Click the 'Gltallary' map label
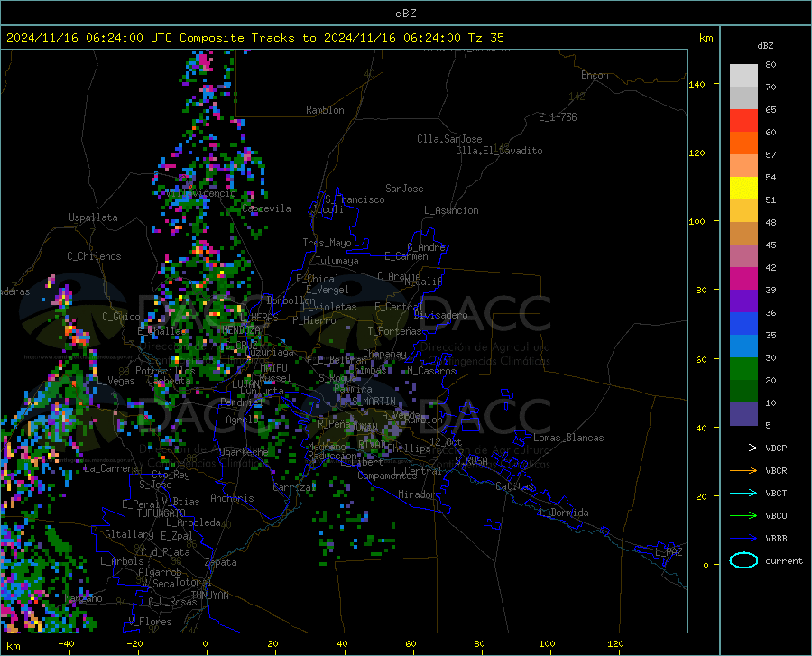 click(129, 534)
